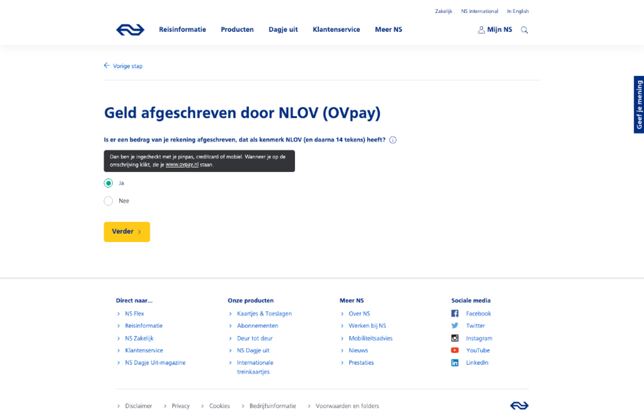Open the Disclaimer link
The image size is (644, 419).
pos(138,406)
